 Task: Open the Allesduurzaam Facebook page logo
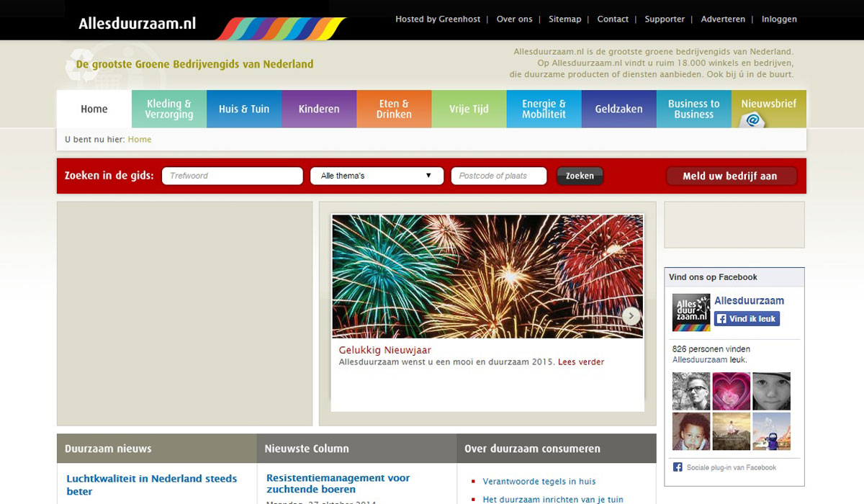(x=690, y=312)
